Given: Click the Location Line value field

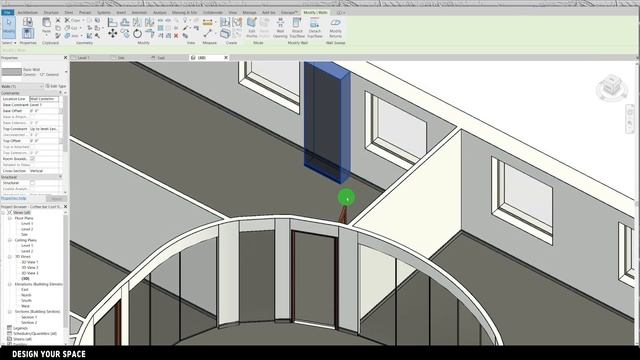Looking at the screenshot, I should point(44,99).
